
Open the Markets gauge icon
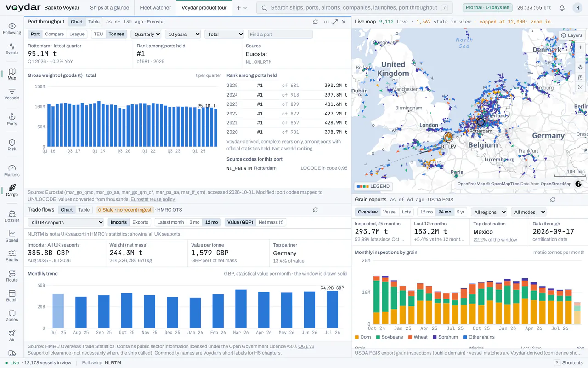tap(12, 171)
